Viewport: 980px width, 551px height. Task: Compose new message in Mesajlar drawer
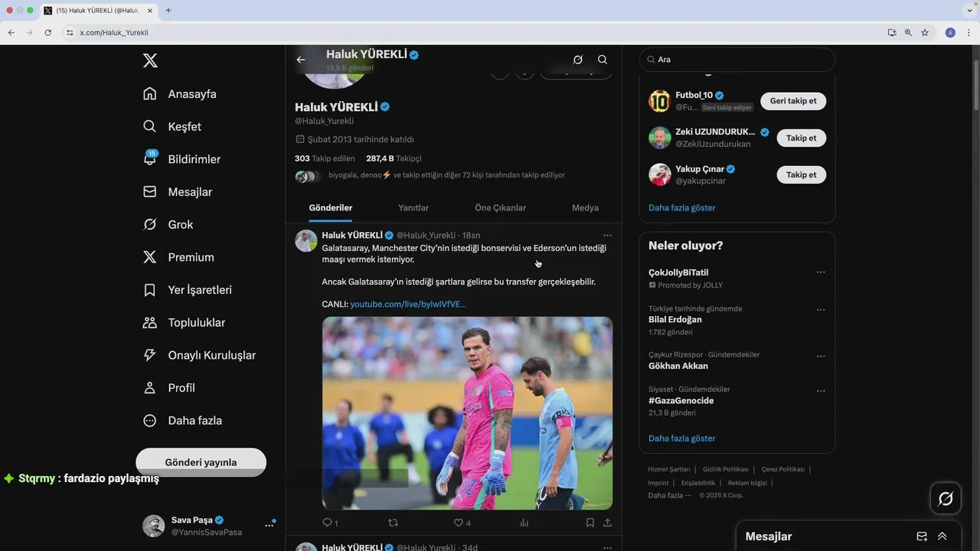click(x=922, y=536)
